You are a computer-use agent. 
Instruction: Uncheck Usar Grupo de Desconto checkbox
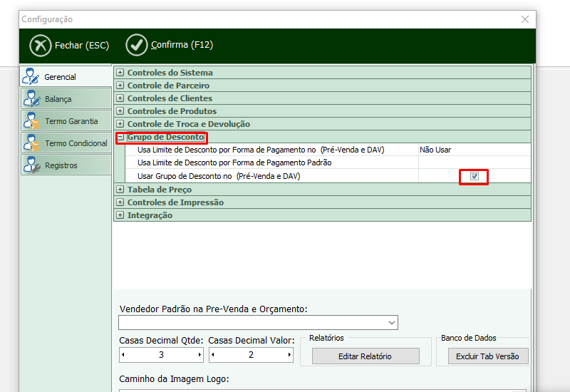(x=474, y=176)
